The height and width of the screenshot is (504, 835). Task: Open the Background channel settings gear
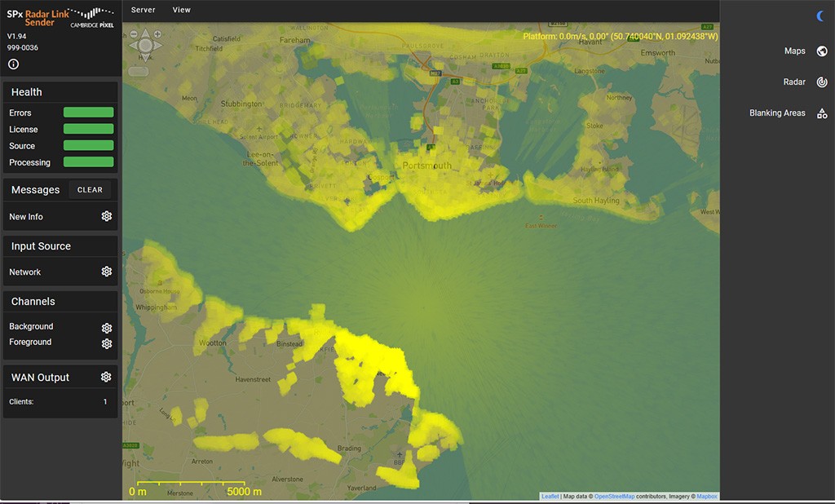(106, 328)
